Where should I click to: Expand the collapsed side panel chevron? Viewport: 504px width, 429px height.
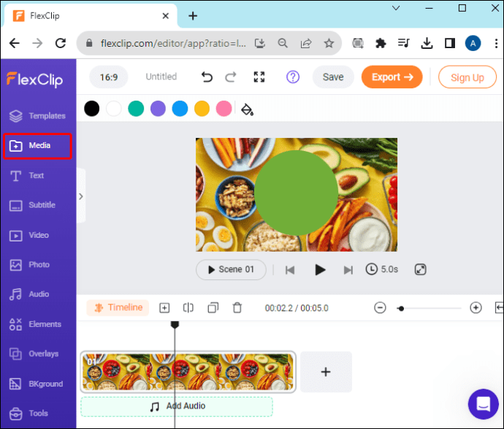click(x=81, y=196)
